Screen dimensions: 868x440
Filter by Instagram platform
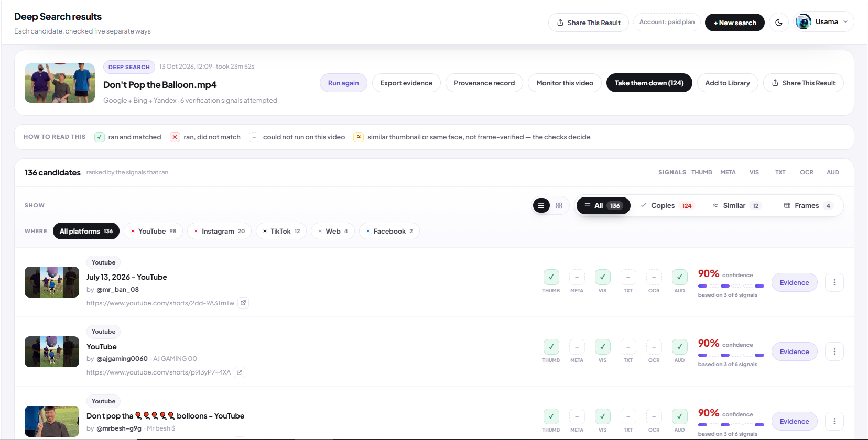(x=219, y=231)
